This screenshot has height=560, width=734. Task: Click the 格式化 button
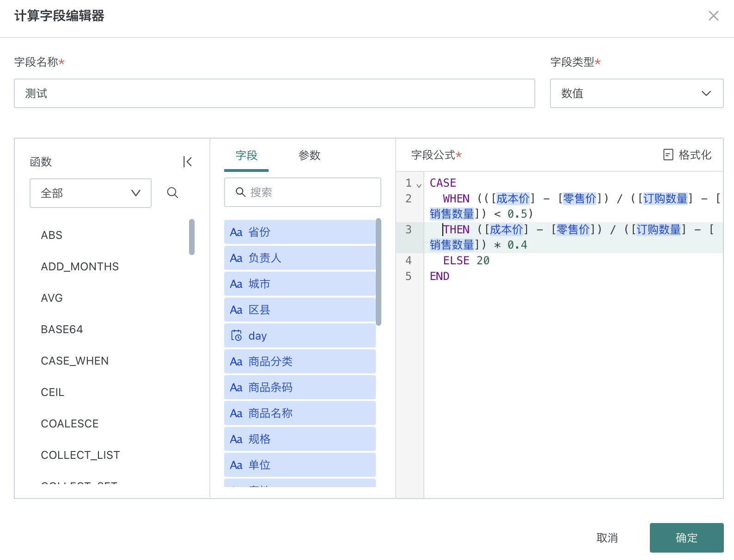(x=687, y=155)
